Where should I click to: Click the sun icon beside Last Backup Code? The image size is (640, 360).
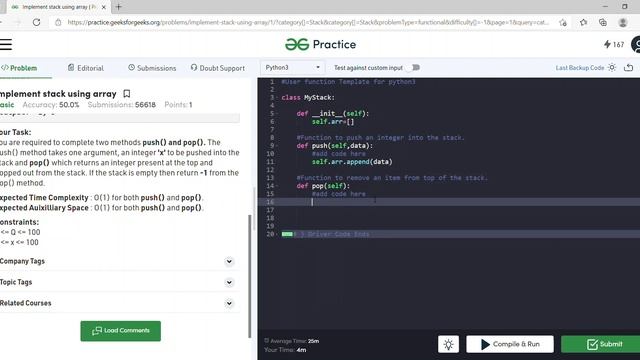pos(611,68)
